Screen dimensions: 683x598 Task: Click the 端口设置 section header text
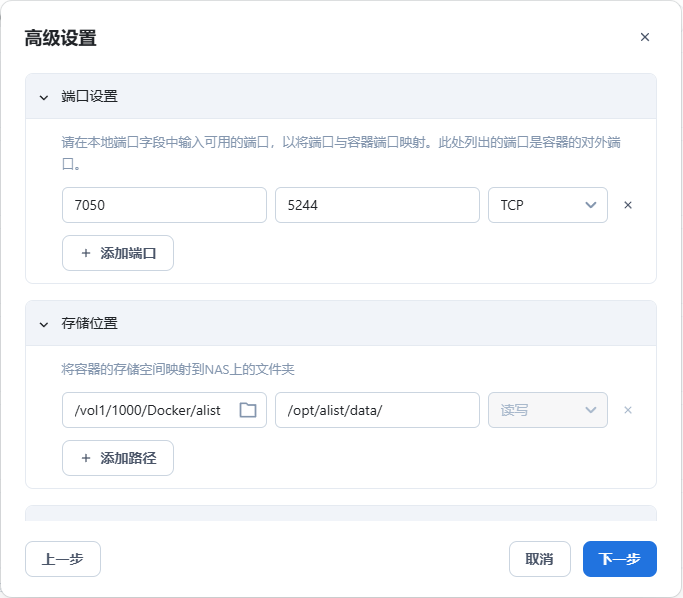(89, 96)
